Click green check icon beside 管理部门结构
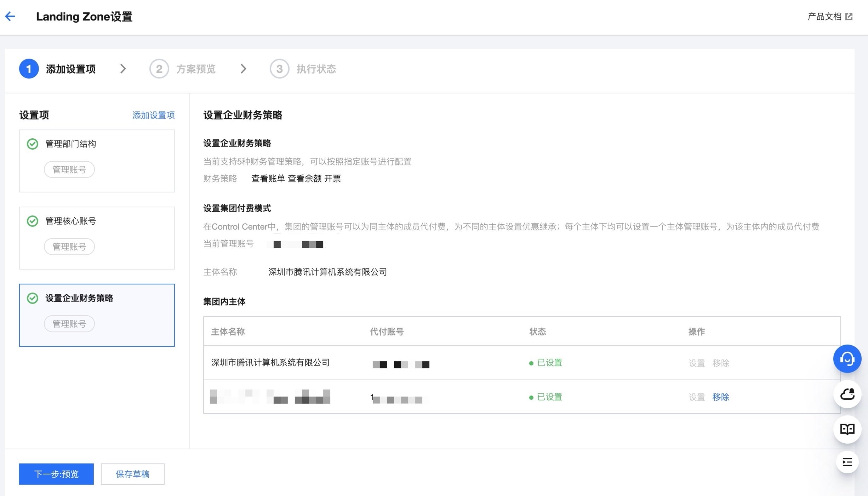The height and width of the screenshot is (496, 868). (33, 144)
